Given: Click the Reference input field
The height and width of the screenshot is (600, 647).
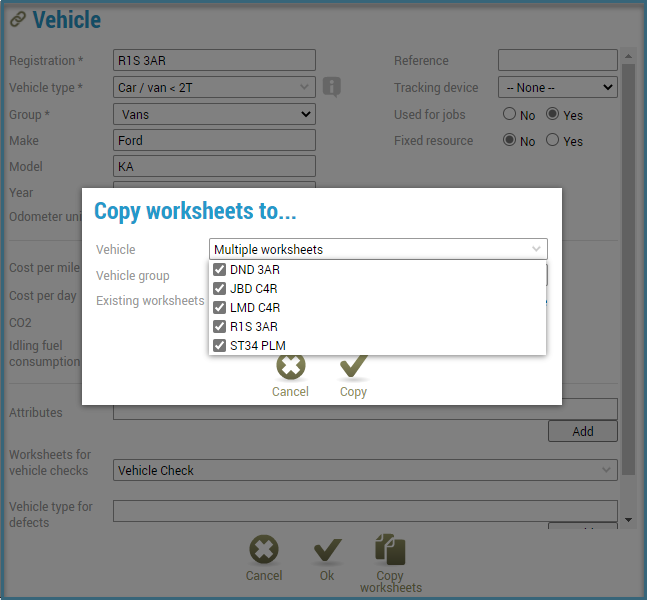Looking at the screenshot, I should point(558,60).
